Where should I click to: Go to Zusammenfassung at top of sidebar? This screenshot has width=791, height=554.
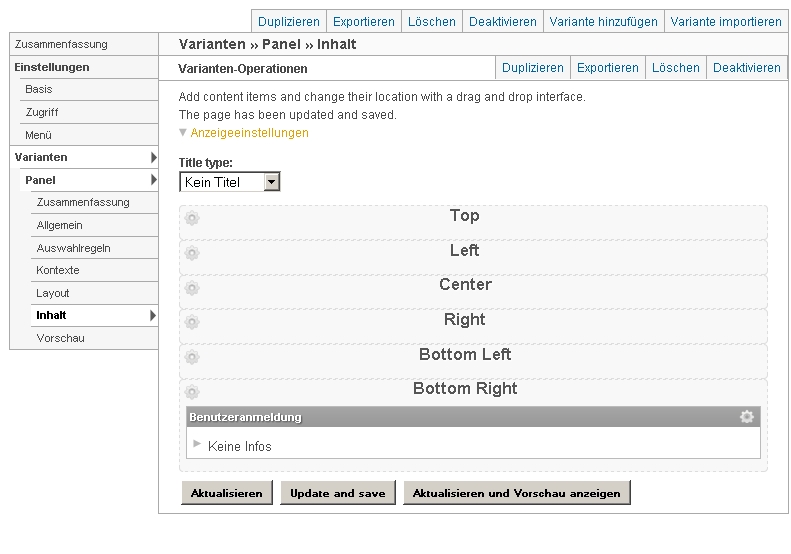pos(61,44)
